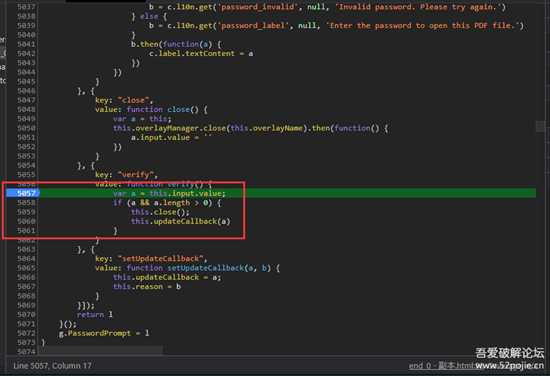The image size is (550, 376).
Task: Click the "c.label.textContent = a" line
Action: click(201, 53)
